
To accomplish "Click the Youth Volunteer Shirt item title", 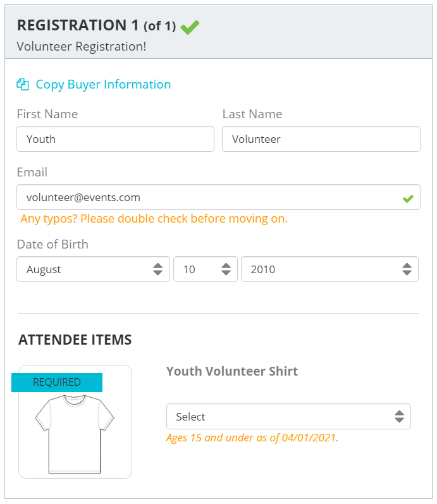I will (x=232, y=372).
